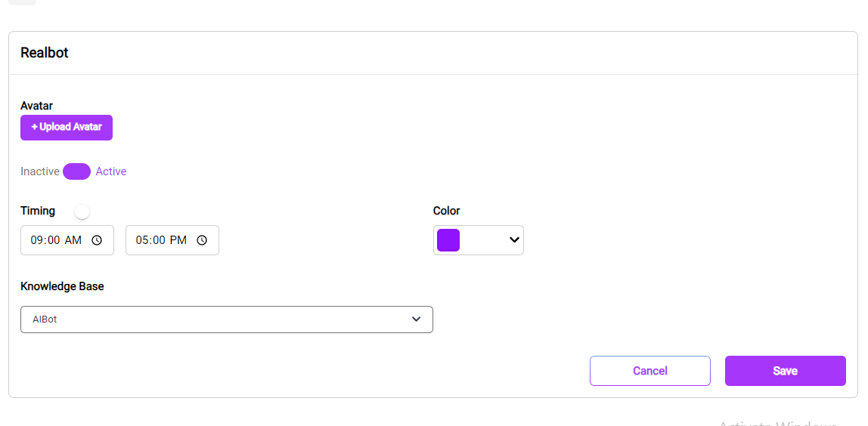This screenshot has width=868, height=426.
Task: Click the chevron icon in Knowledge Base field
Action: pyautogui.click(x=417, y=319)
